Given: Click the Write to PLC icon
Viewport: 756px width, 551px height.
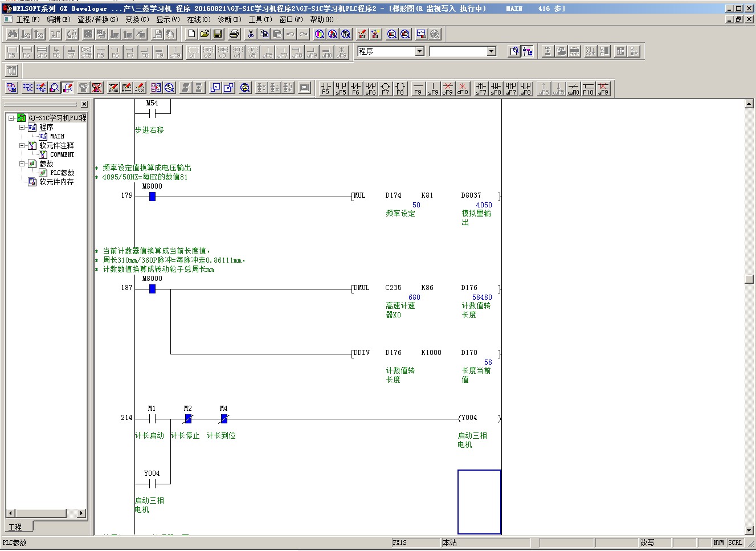Looking at the screenshot, I should coord(362,34).
